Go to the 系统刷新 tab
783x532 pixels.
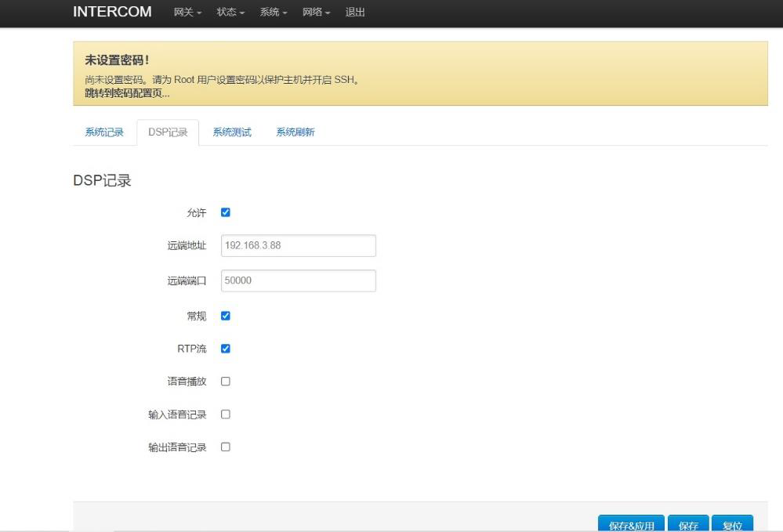tap(295, 132)
